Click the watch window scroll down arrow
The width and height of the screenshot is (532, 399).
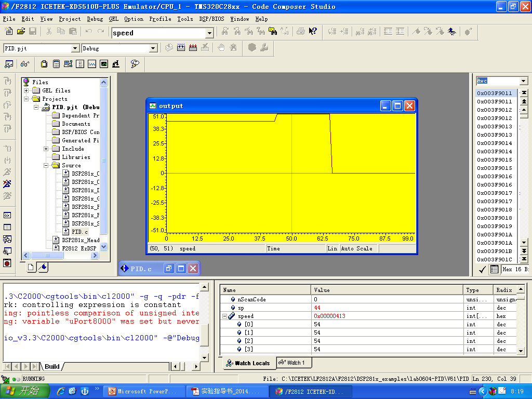coord(521,351)
